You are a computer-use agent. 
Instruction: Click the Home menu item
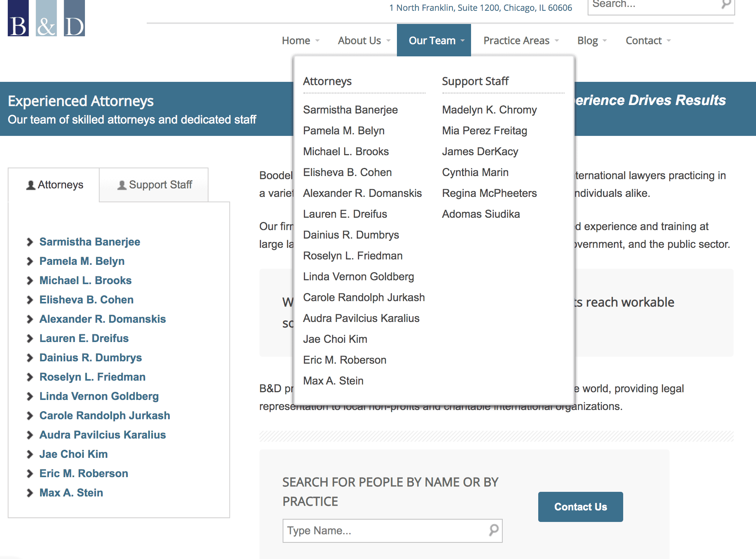click(x=296, y=41)
